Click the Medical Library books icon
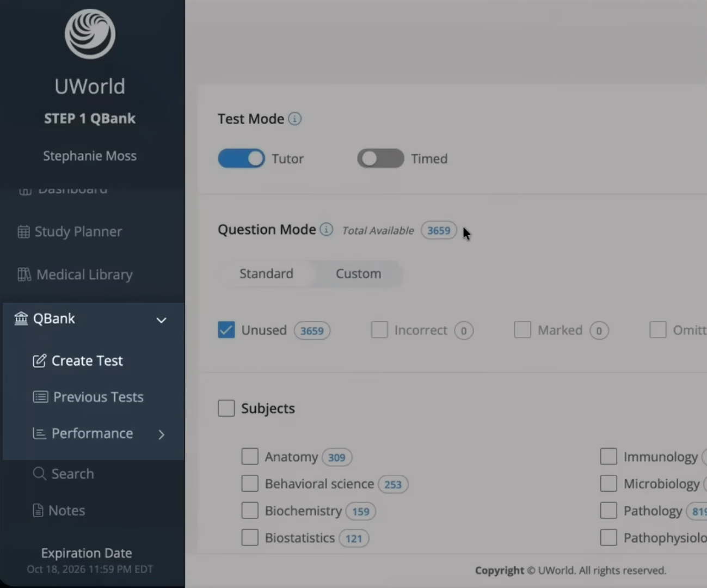 (24, 274)
